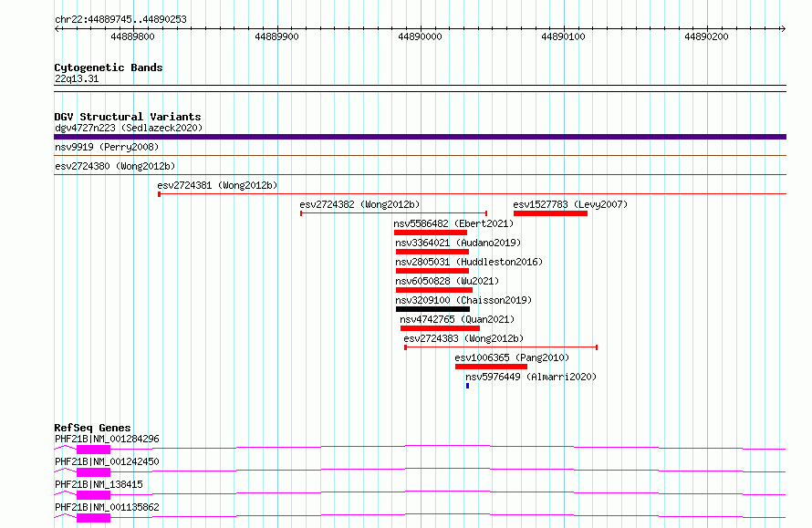The height and width of the screenshot is (528, 812).
Task: Select the red esv1527783 variant bar
Action: pos(550,213)
